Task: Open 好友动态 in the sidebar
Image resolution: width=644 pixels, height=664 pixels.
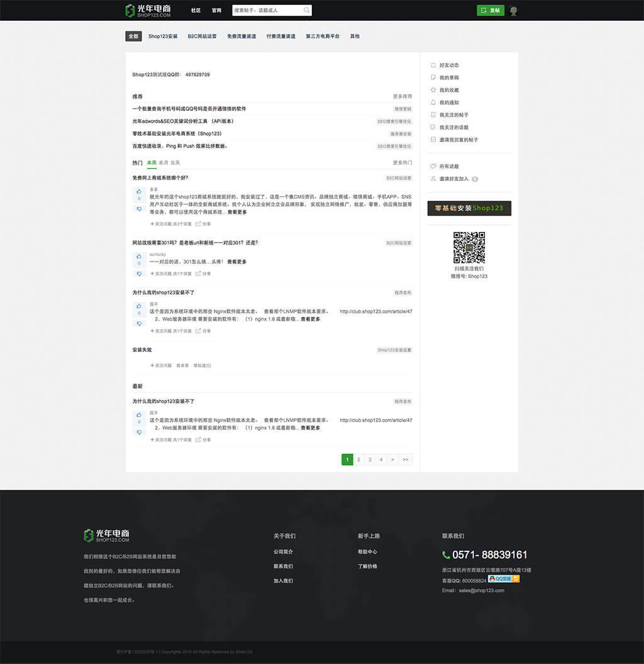Action: coord(448,65)
